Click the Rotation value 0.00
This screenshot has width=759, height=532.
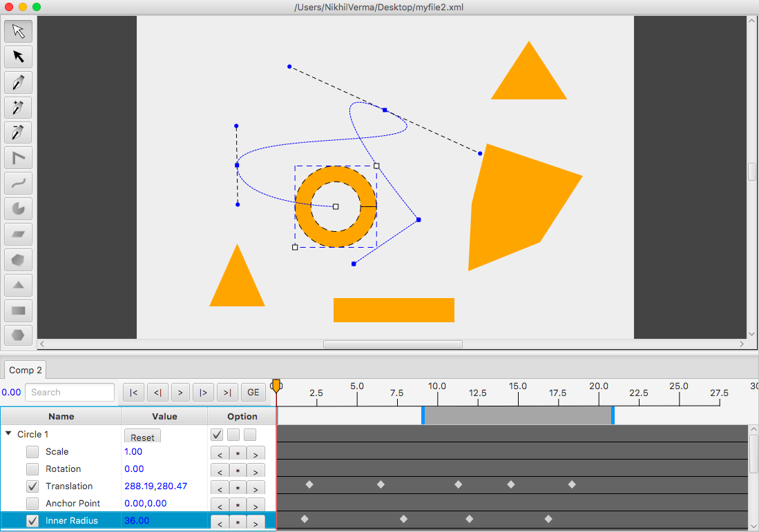[134, 469]
